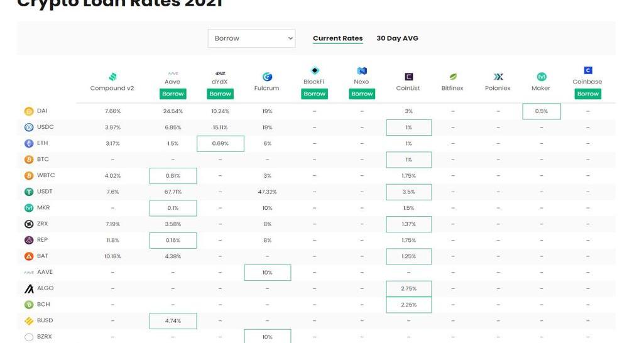The image size is (644, 343).
Task: Select the highlighted 0.16% Aave REP rate
Action: [x=173, y=241]
